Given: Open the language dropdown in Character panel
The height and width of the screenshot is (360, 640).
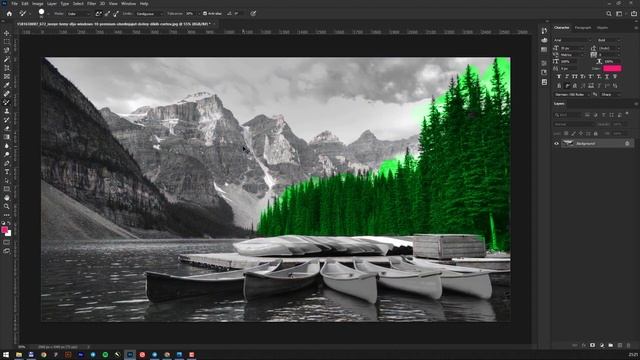Looking at the screenshot, I should [571, 94].
